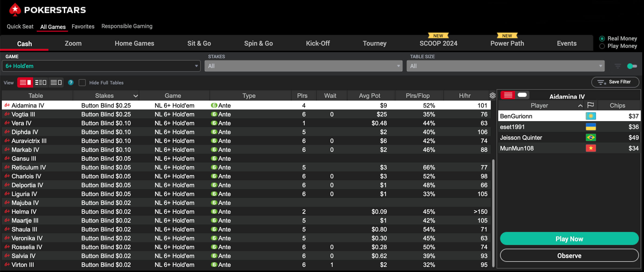Select the Vogtia III table row
This screenshot has width=644, height=272.
23,114
